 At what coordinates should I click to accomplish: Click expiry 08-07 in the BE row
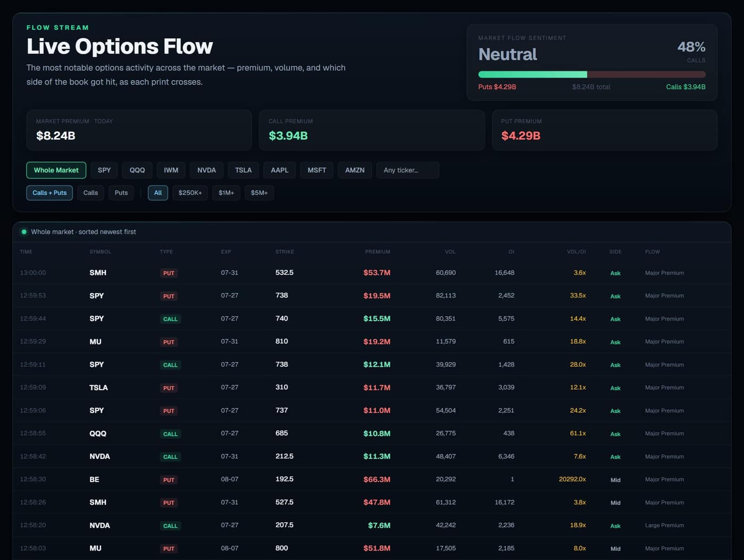point(230,479)
